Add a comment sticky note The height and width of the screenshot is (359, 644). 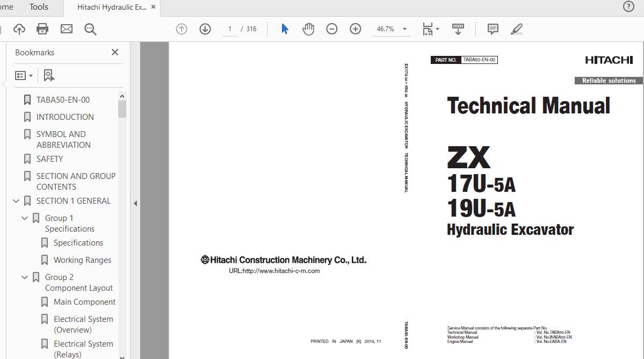(493, 29)
